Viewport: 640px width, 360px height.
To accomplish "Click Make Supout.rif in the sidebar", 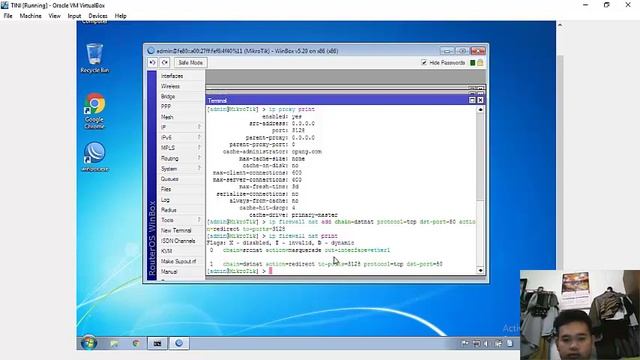I will (178, 261).
